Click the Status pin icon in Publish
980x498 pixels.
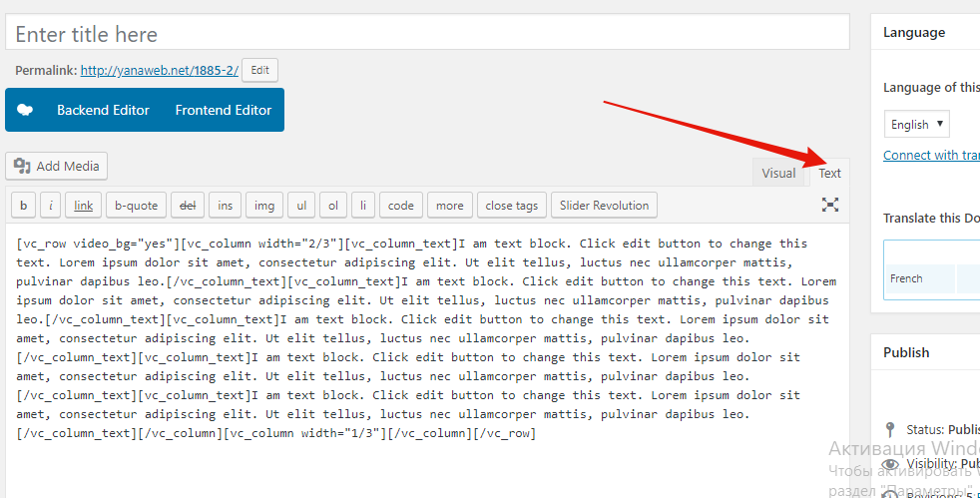click(890, 430)
